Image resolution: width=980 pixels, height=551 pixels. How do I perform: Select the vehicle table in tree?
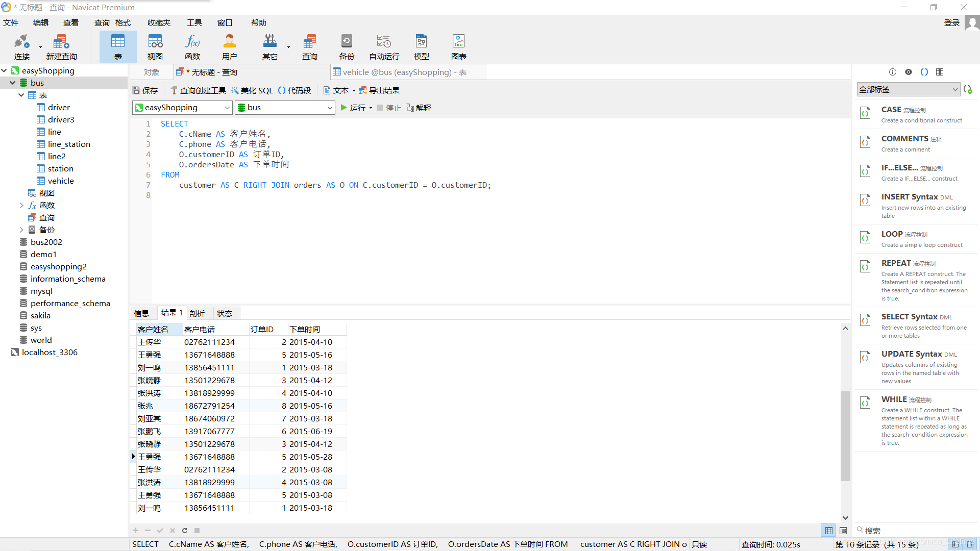(x=61, y=181)
